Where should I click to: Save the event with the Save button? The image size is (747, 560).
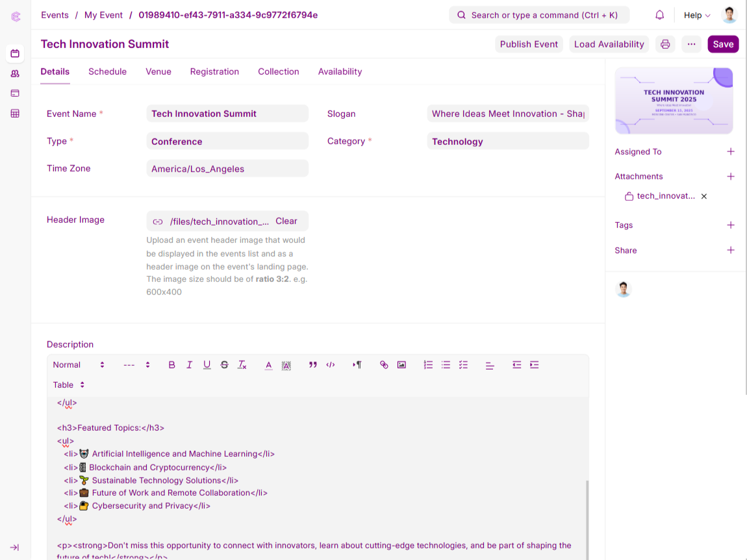pyautogui.click(x=723, y=44)
